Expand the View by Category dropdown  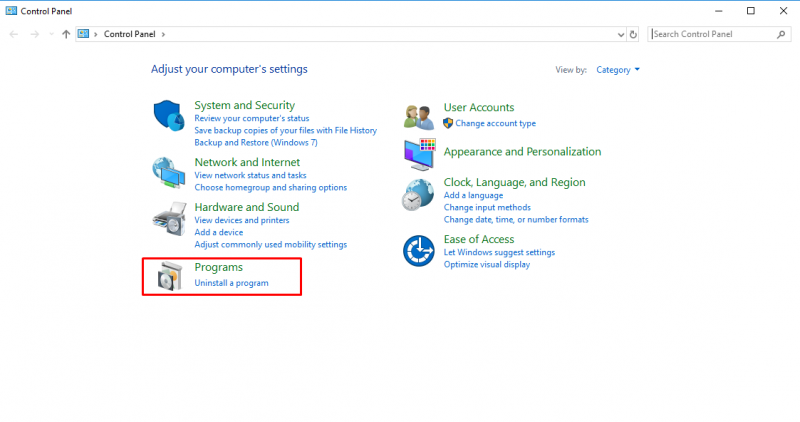(x=618, y=70)
